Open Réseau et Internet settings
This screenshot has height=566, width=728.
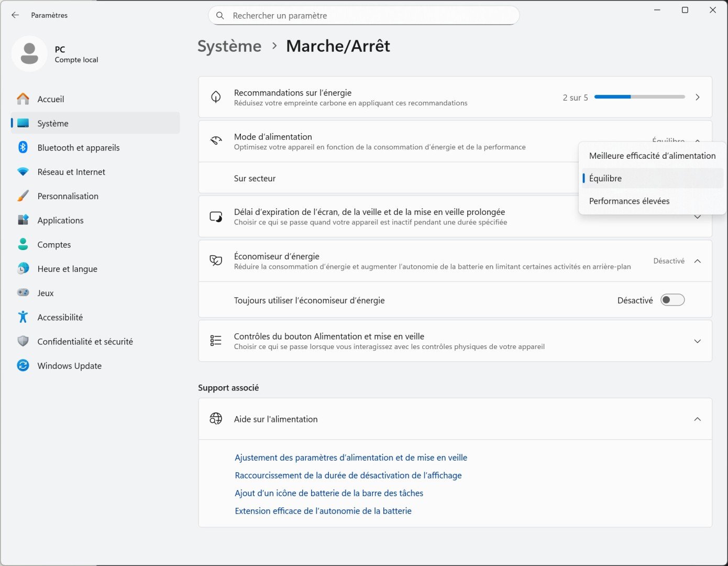95,172
